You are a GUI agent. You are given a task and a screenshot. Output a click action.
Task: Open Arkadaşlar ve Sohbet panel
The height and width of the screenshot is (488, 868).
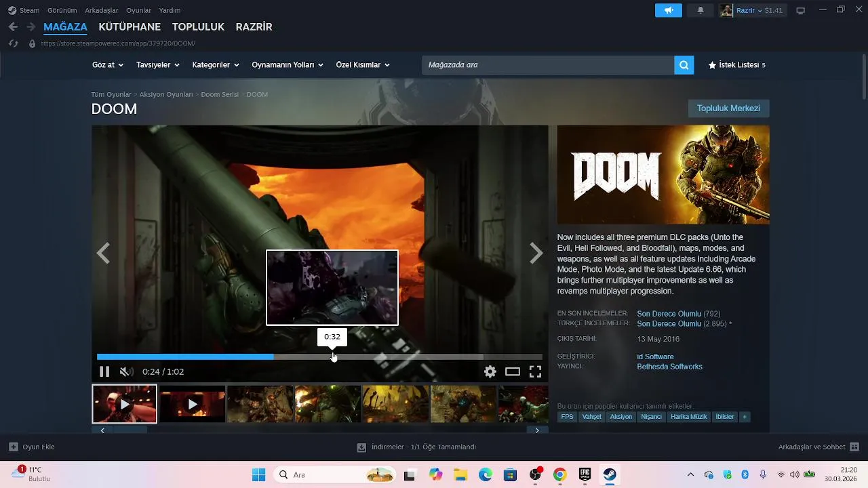tap(818, 447)
